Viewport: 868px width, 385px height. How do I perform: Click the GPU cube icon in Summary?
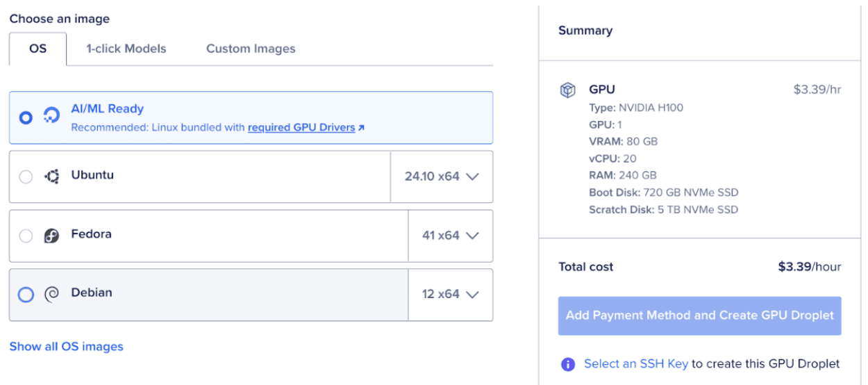[568, 90]
